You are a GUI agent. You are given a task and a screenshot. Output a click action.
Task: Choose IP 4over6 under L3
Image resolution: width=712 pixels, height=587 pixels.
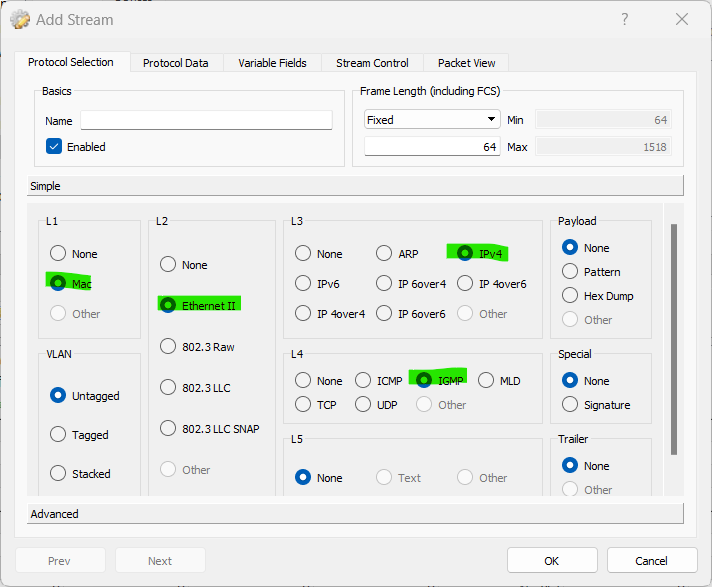(492, 283)
